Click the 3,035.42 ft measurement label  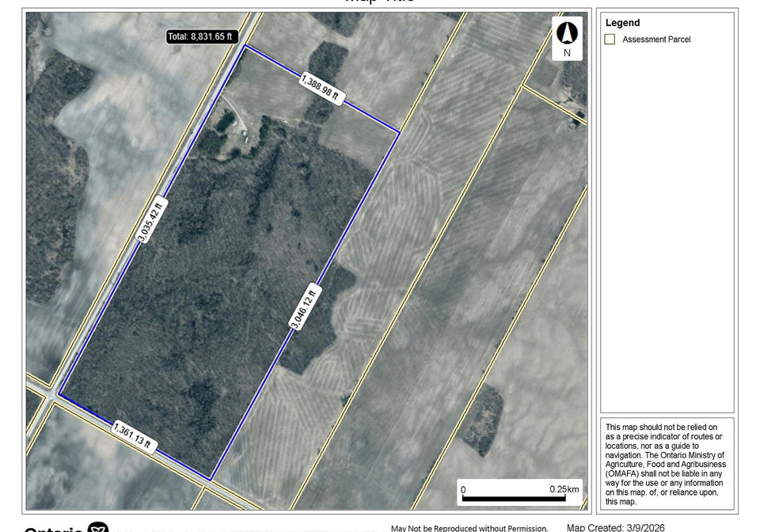(152, 220)
